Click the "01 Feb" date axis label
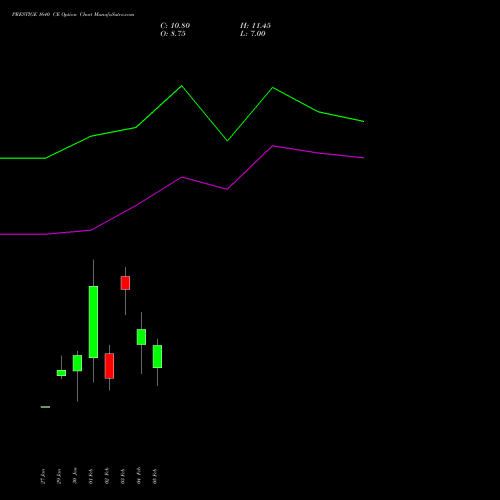The width and height of the screenshot is (500, 500). pos(91,476)
